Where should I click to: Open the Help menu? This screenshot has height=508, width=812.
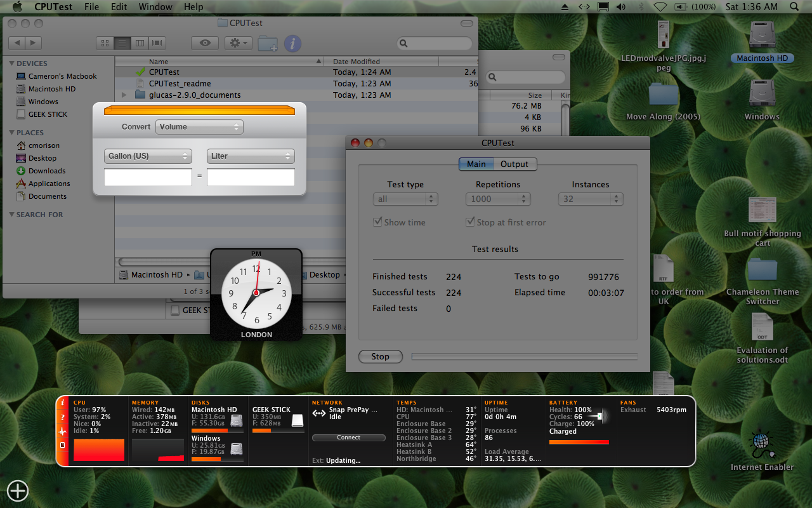[x=193, y=7]
